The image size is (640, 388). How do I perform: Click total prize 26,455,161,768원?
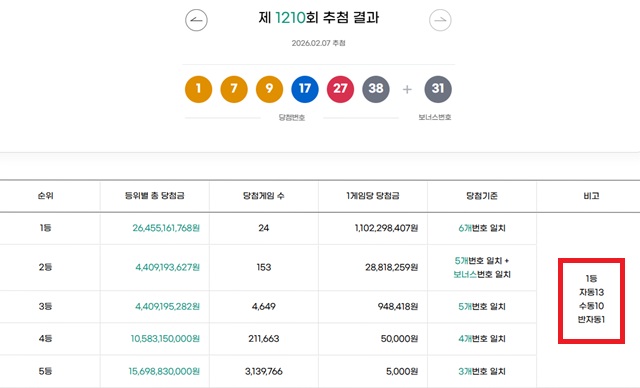(x=166, y=228)
